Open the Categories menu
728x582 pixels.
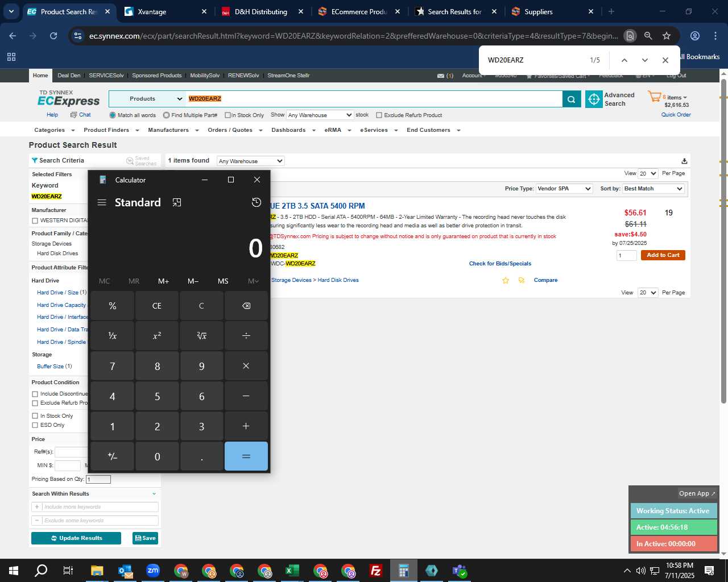54,130
